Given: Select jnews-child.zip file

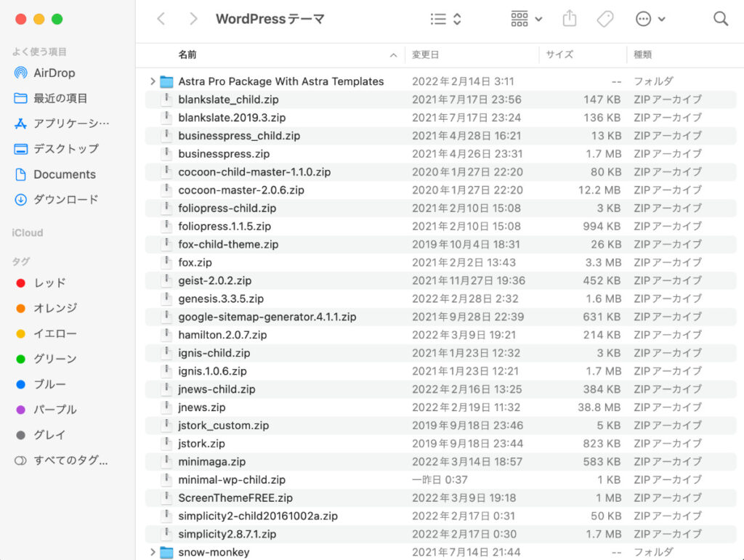Looking at the screenshot, I should (441, 389).
